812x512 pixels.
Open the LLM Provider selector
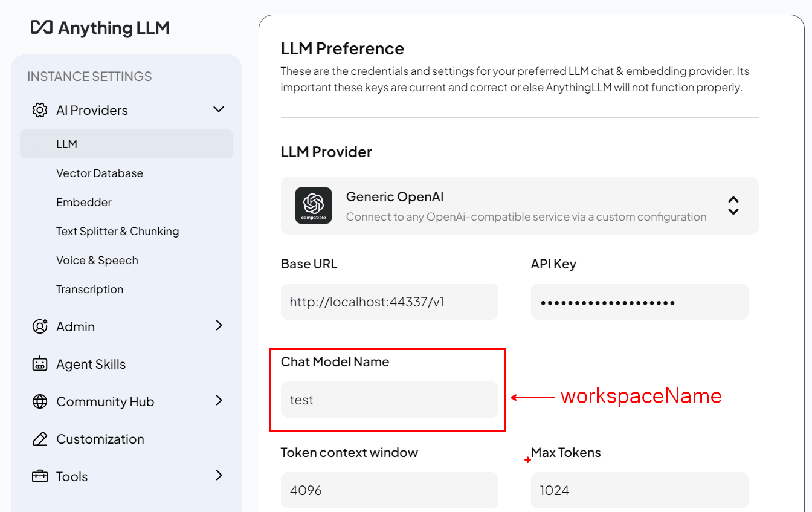pos(733,206)
